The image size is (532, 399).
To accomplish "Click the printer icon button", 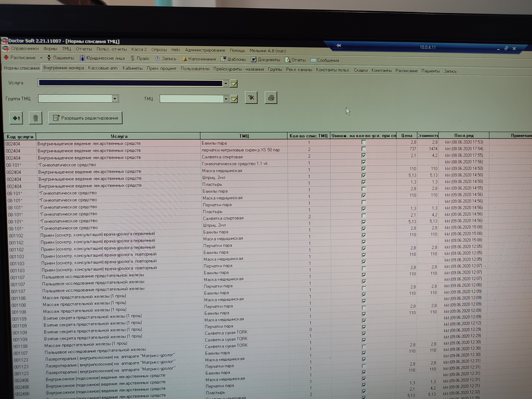I will click(271, 98).
